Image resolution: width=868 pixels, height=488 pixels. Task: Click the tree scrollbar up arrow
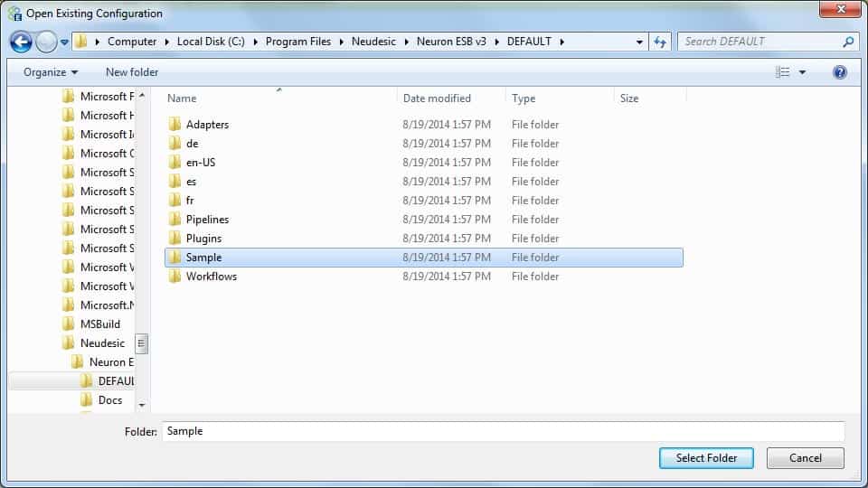[x=142, y=95]
